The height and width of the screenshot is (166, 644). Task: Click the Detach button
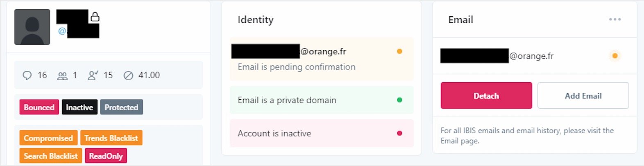[486, 96]
